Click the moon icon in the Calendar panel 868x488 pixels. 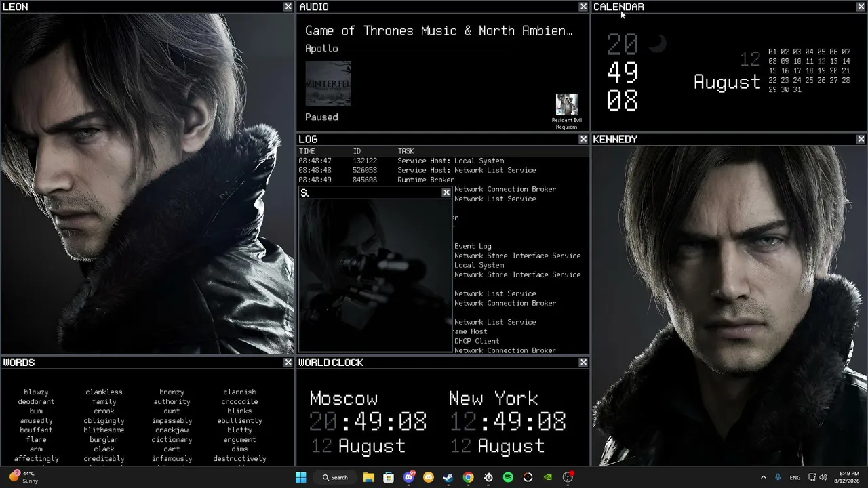657,44
